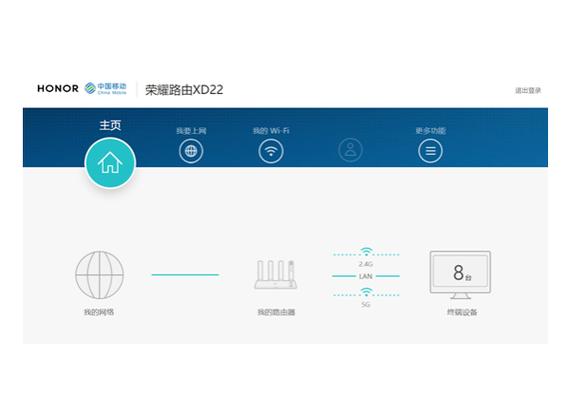Click the greyed-out user profile icon
The width and height of the screenshot is (568, 396).
coord(350,150)
